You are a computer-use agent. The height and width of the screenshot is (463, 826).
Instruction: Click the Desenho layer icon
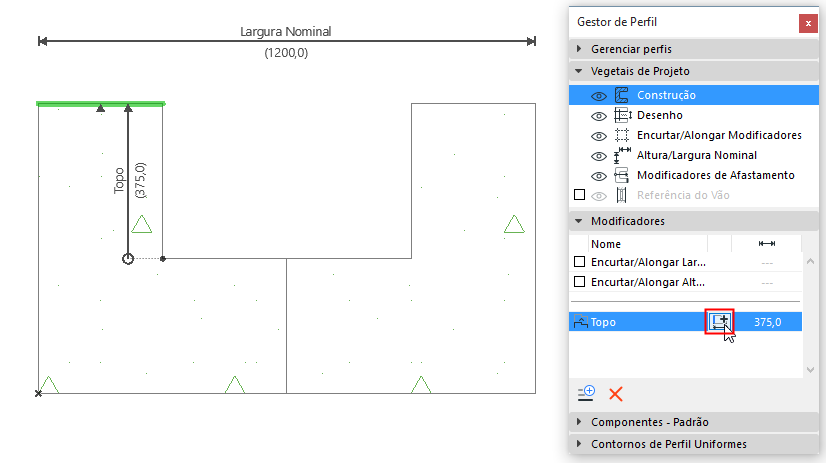click(x=622, y=115)
